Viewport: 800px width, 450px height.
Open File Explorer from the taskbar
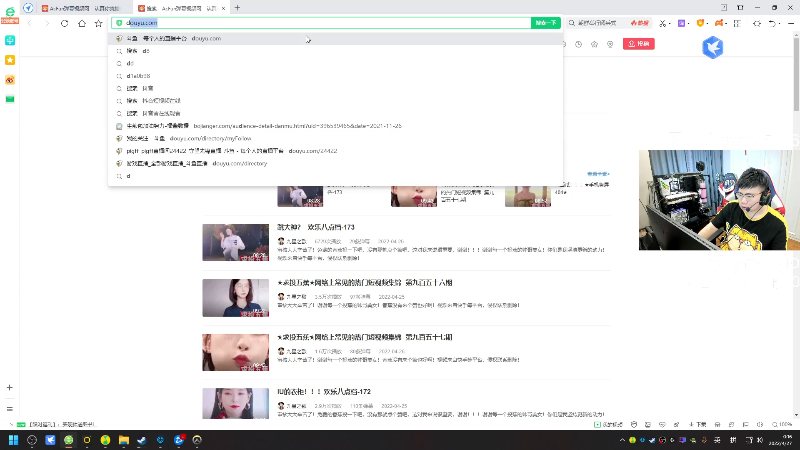tap(123, 440)
